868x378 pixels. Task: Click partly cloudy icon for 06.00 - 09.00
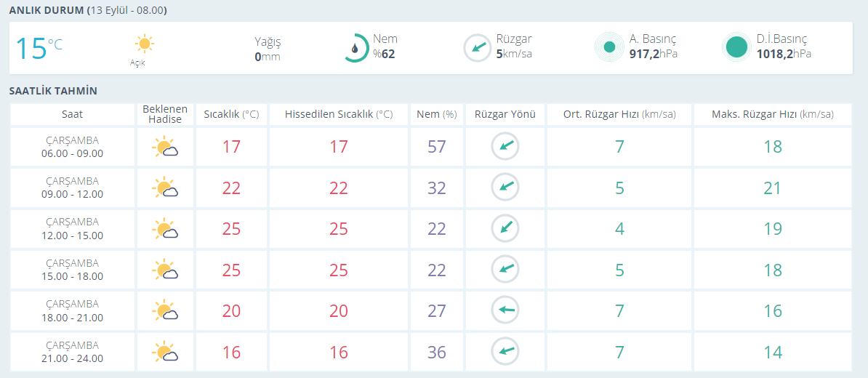[164, 148]
